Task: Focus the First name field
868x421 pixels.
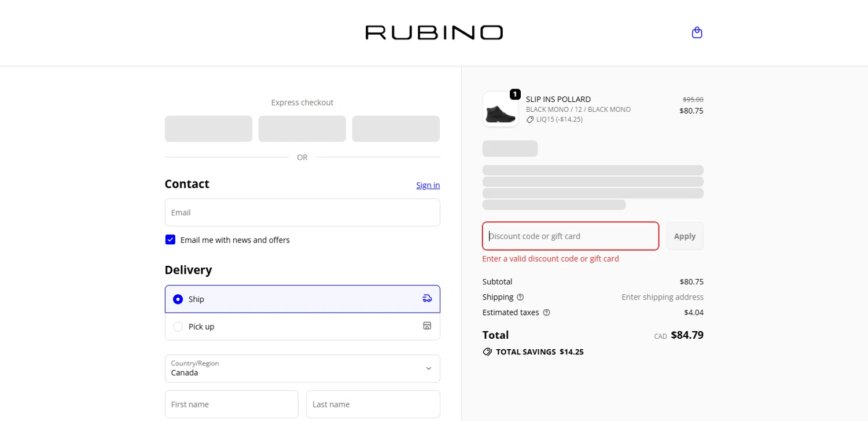Action: (231, 404)
